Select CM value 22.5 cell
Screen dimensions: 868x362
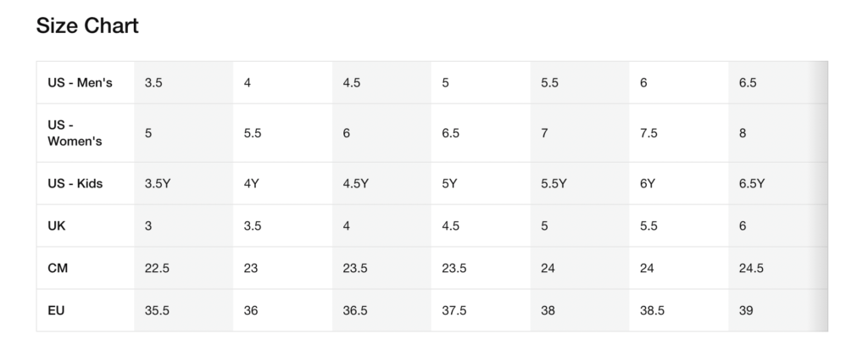click(x=158, y=268)
